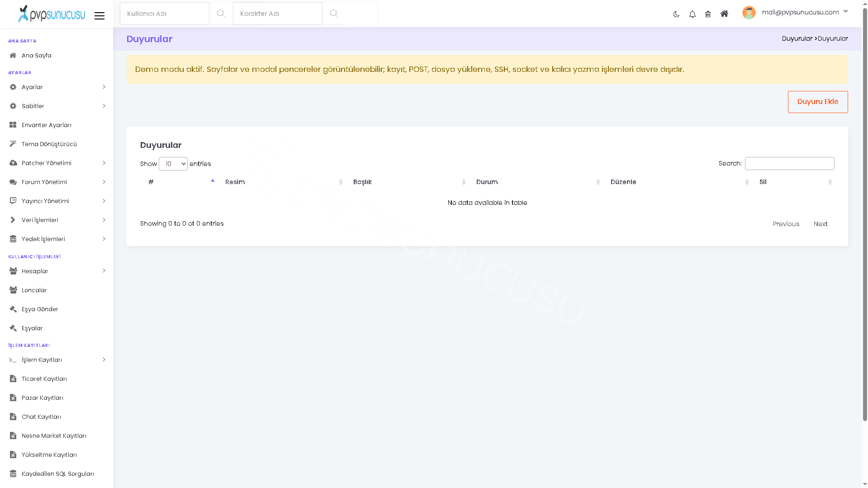The width and height of the screenshot is (868, 488).
Task: Click the İşlem Kayıtları terminal icon
Action: [x=13, y=360]
